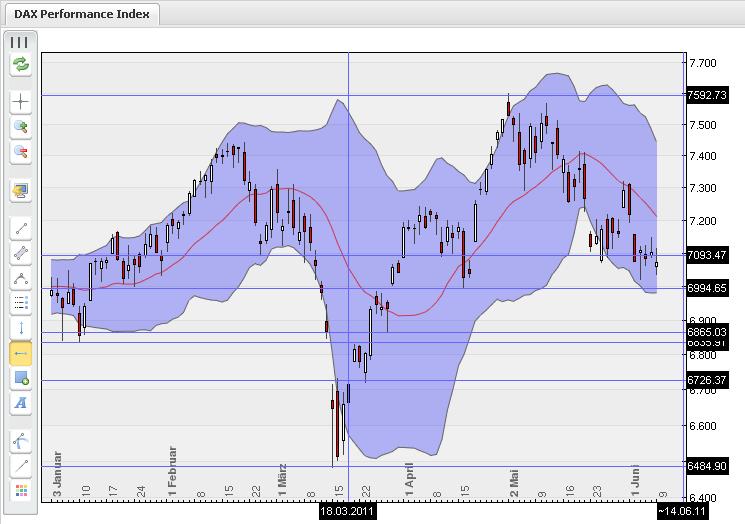Click the 6865.03 price level label
Image resolution: width=745 pixels, height=524 pixels.
click(x=707, y=332)
